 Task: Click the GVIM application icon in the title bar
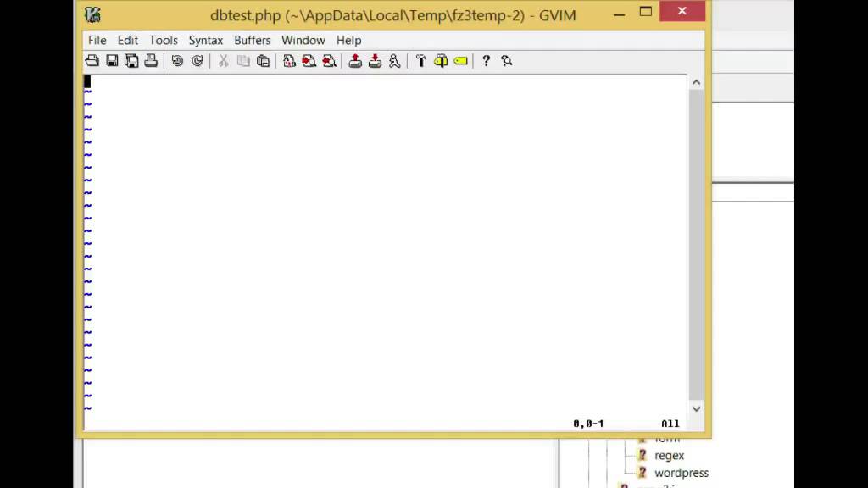tap(92, 14)
